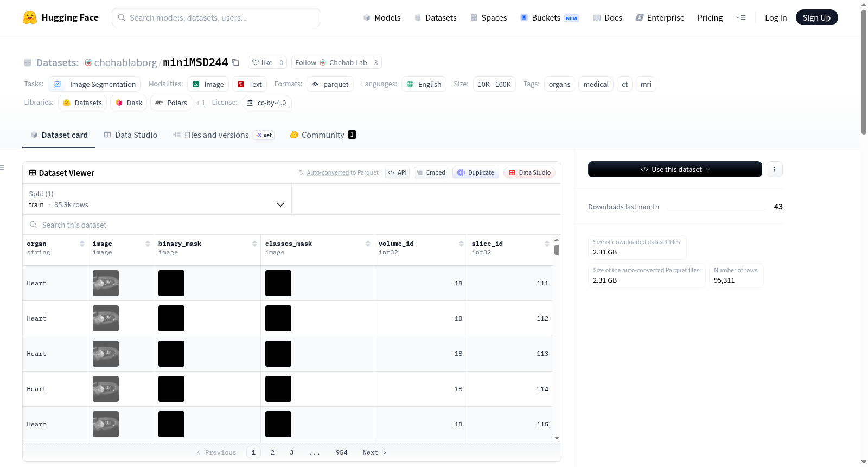The height and width of the screenshot is (467, 868).
Task: Sort the binary_mask column
Action: [x=254, y=244]
